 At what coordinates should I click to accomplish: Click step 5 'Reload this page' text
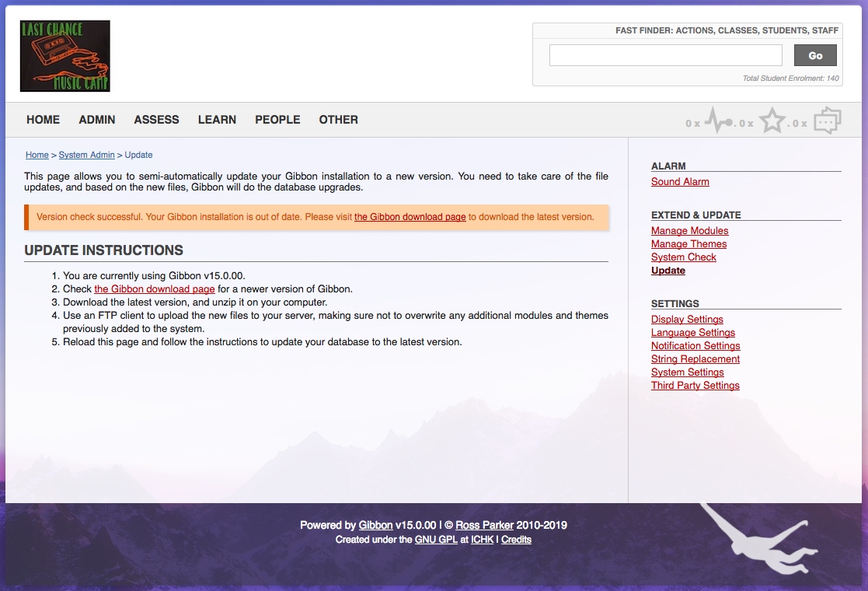[263, 341]
